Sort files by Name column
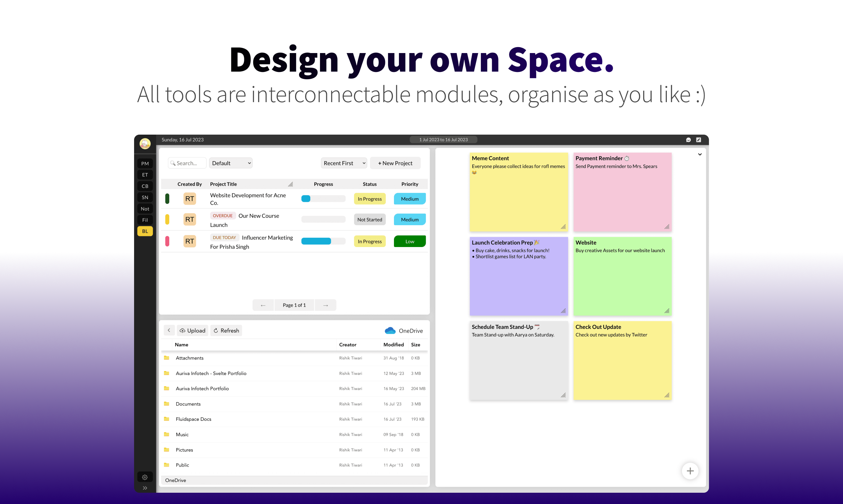Image resolution: width=843 pixels, height=504 pixels. 182,345
